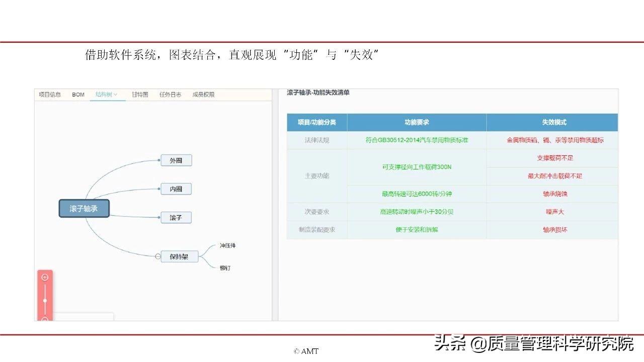The height and width of the screenshot is (362, 644).
Task: Switch to the 任务日志 tab
Action: pos(170,94)
